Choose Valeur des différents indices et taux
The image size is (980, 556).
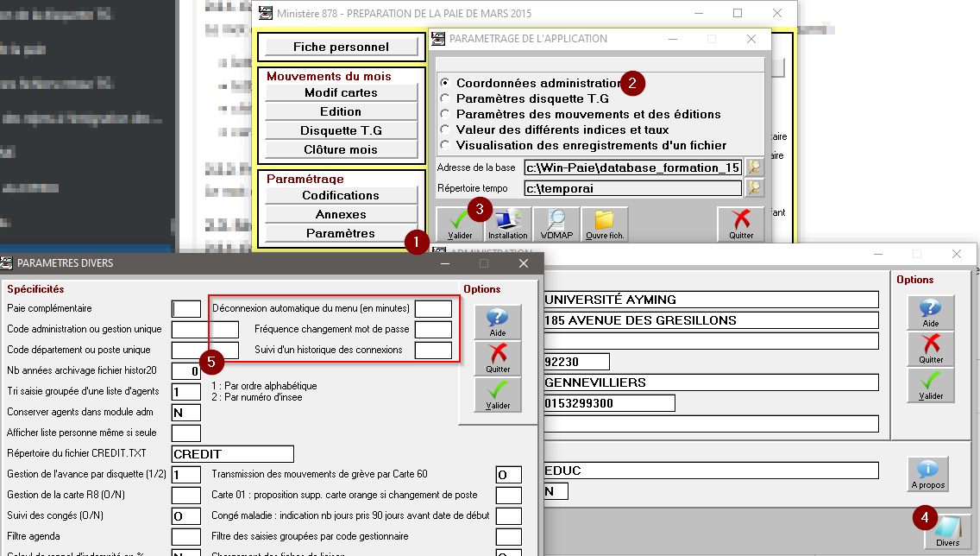click(445, 130)
